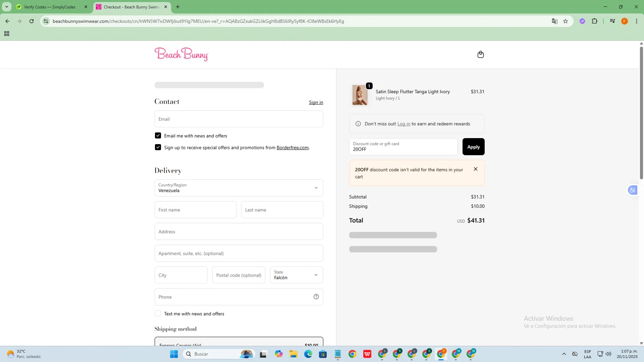
Task: Click the info icon beside Don't miss out
Action: point(358,124)
